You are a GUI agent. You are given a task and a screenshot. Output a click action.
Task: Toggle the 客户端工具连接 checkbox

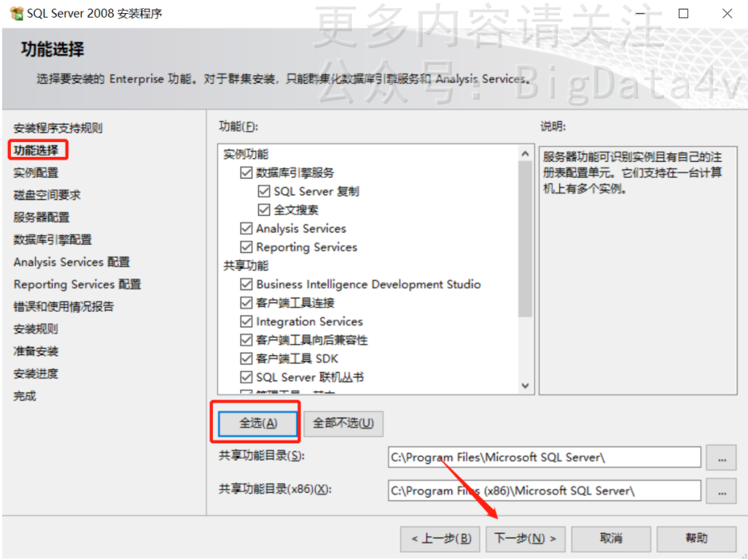point(246,303)
